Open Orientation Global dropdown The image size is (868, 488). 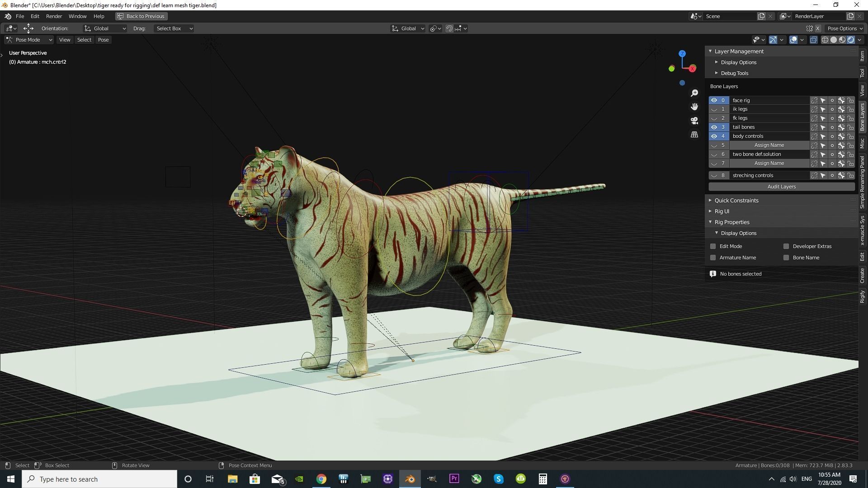[105, 28]
